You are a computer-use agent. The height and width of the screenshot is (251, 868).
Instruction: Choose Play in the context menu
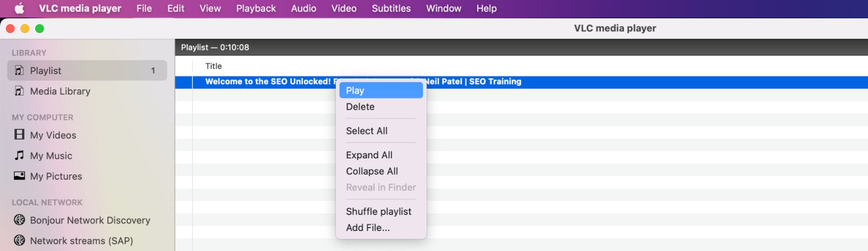point(381,90)
